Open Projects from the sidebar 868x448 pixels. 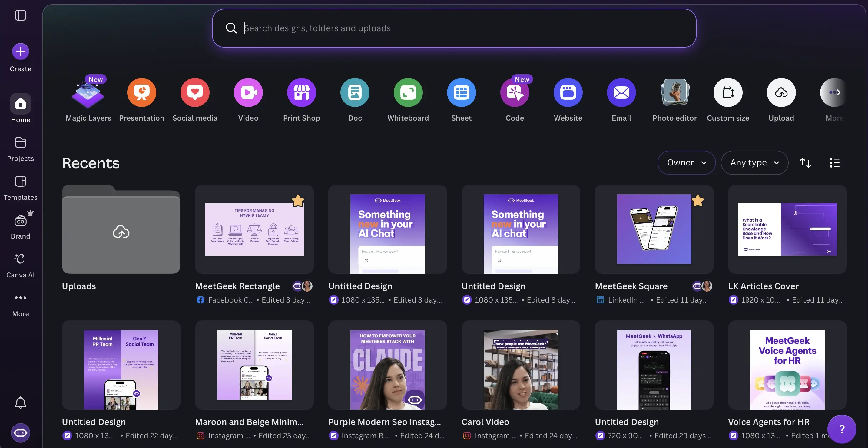tap(21, 149)
